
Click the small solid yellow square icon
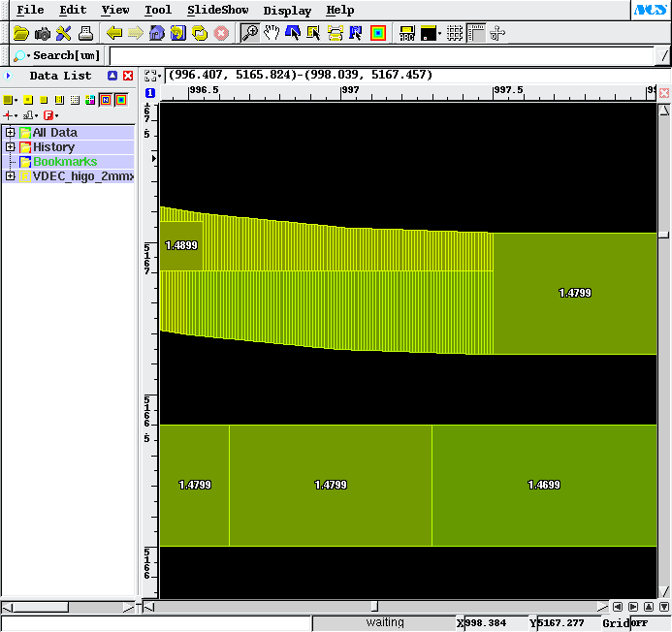click(44, 100)
